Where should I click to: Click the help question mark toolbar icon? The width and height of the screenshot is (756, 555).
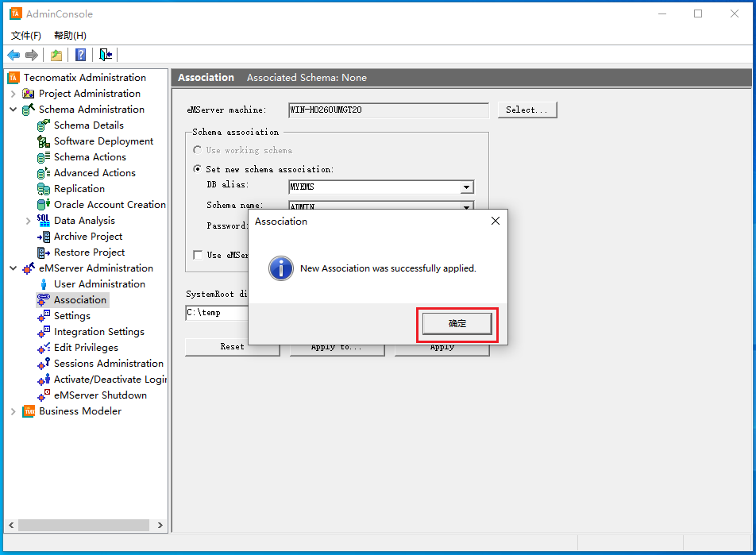coord(81,55)
